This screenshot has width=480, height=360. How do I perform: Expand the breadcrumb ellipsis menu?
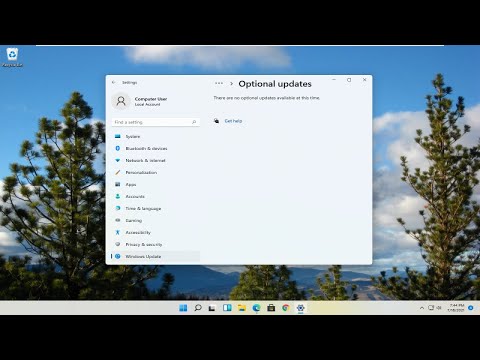tap(219, 83)
